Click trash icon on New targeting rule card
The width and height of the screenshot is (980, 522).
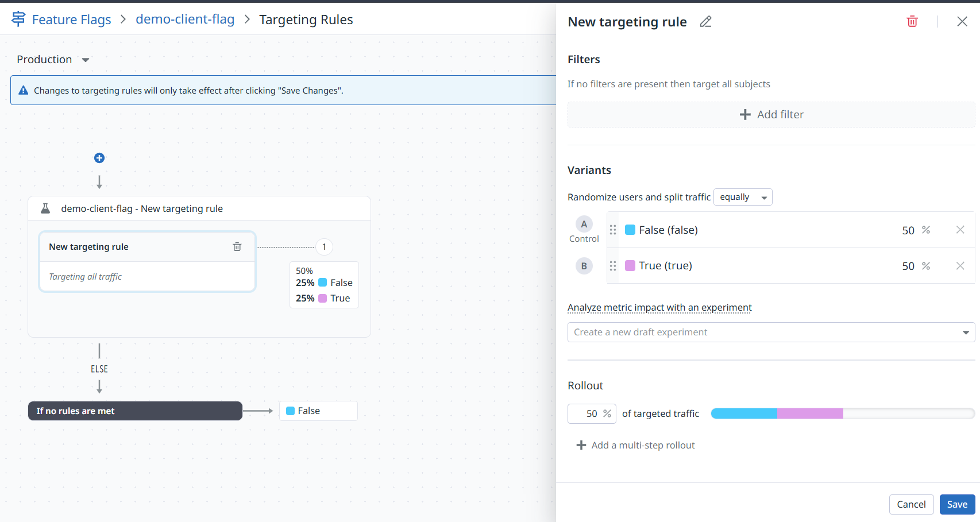pyautogui.click(x=237, y=247)
